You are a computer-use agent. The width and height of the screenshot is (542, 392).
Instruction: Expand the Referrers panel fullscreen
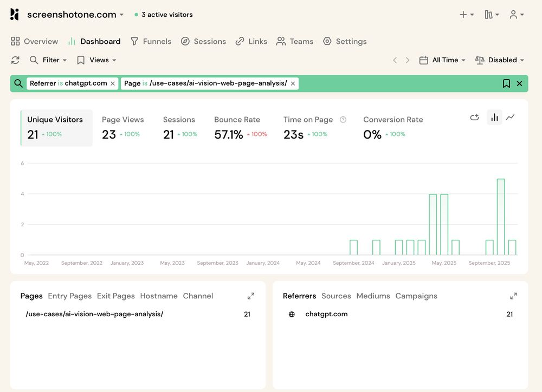click(x=513, y=296)
